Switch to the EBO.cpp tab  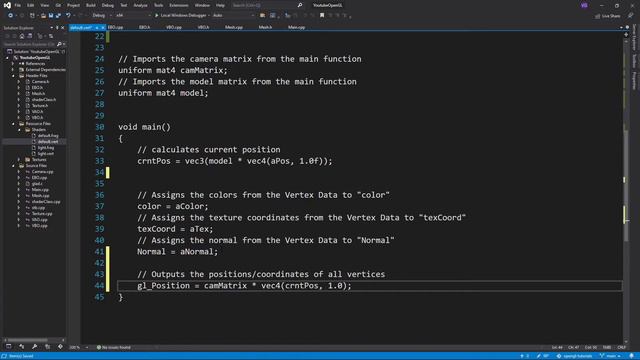[116, 27]
